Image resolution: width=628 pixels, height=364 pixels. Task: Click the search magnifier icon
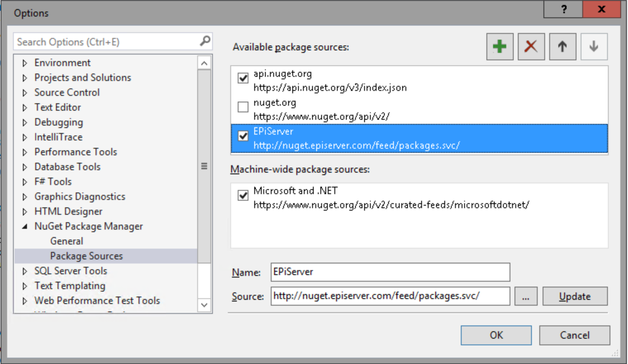coord(205,41)
